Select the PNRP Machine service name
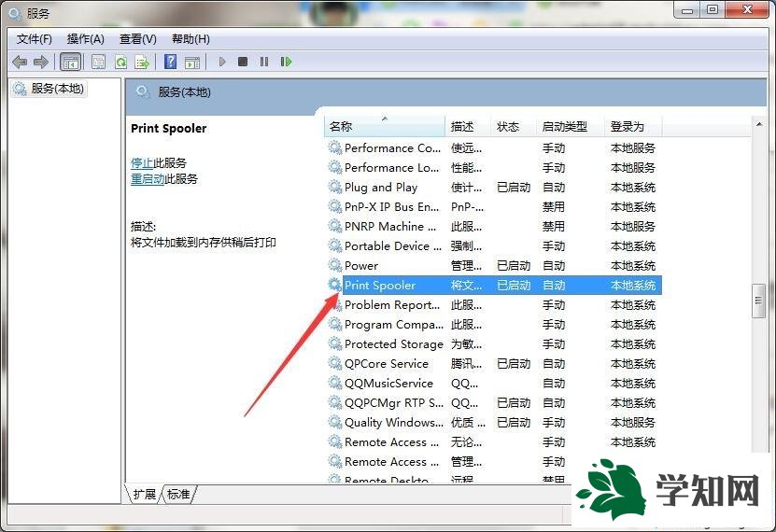The height and width of the screenshot is (532, 776). (x=390, y=226)
